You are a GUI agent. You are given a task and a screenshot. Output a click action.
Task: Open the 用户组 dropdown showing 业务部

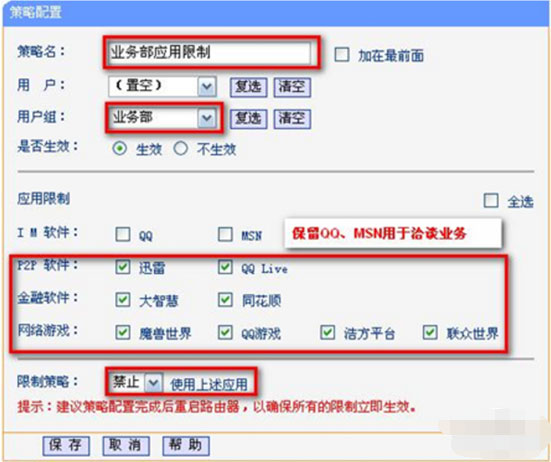[162, 118]
